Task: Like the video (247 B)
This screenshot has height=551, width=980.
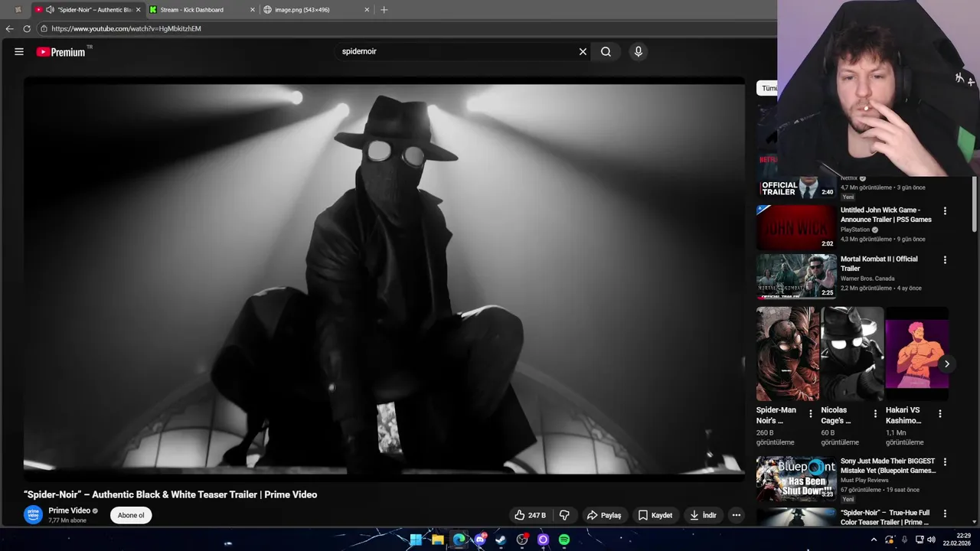Action: (531, 515)
